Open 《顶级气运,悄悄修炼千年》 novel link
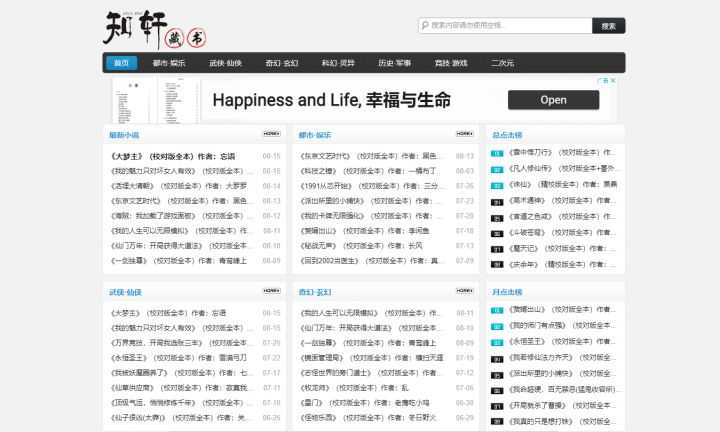The height and width of the screenshot is (432, 720). (181, 403)
